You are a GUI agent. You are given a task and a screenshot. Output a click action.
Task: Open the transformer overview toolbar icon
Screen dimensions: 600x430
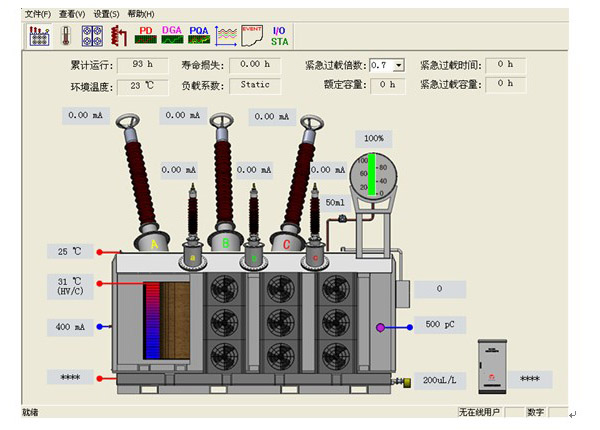pos(37,35)
